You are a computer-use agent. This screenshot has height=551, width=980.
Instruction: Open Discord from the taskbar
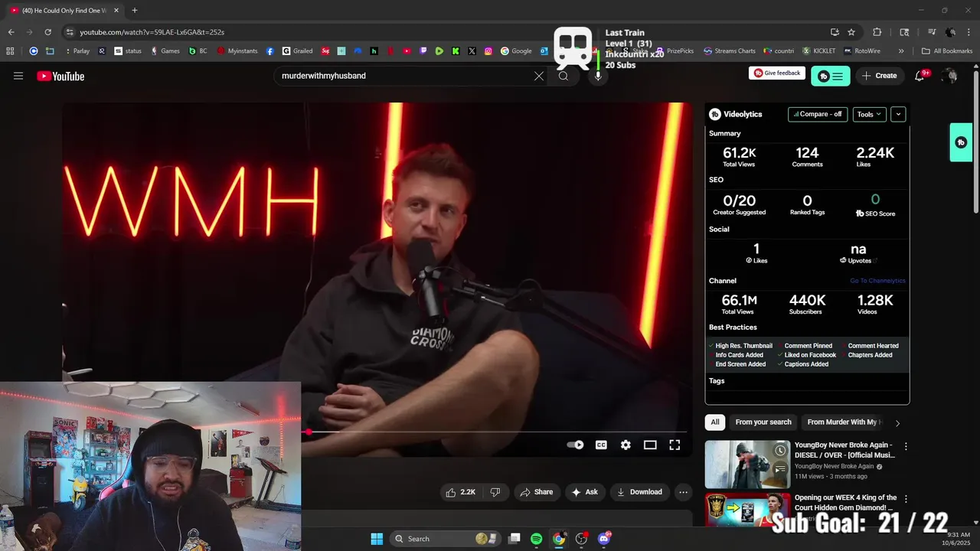pyautogui.click(x=604, y=539)
